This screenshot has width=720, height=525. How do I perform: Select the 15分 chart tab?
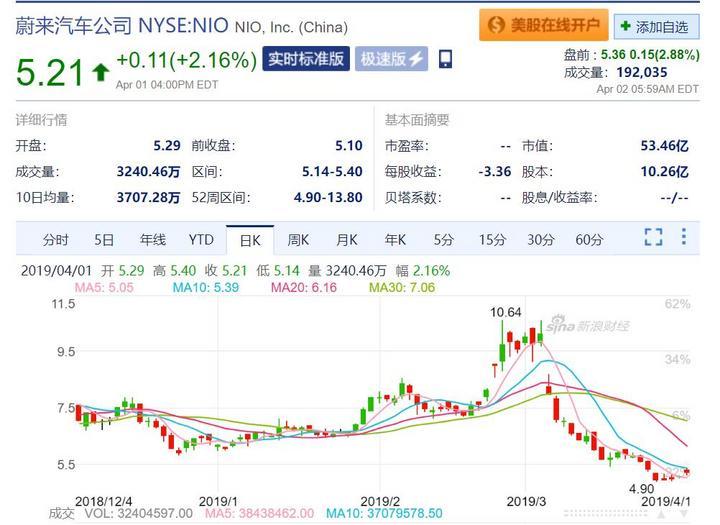point(492,240)
